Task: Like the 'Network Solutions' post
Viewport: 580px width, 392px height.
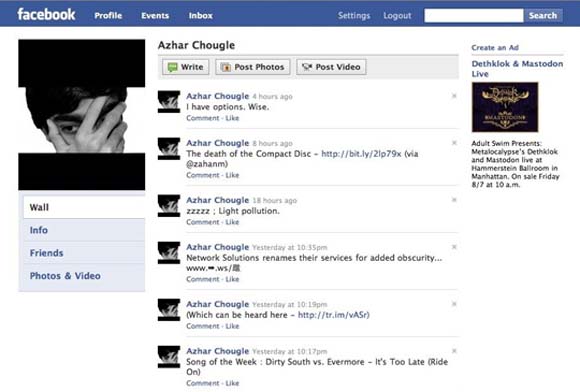Action: tap(232, 279)
